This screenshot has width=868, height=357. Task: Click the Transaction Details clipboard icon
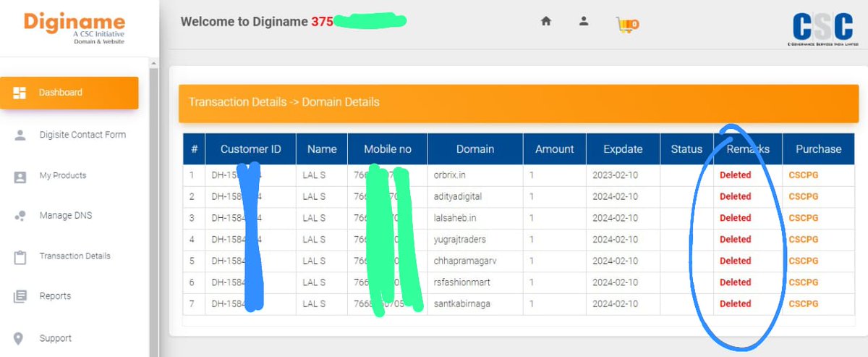click(20, 256)
